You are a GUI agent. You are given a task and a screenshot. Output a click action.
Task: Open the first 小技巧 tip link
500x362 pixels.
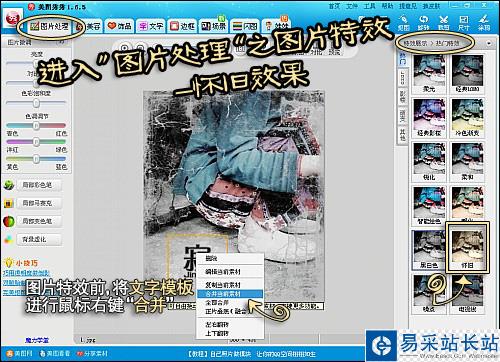pos(26,273)
